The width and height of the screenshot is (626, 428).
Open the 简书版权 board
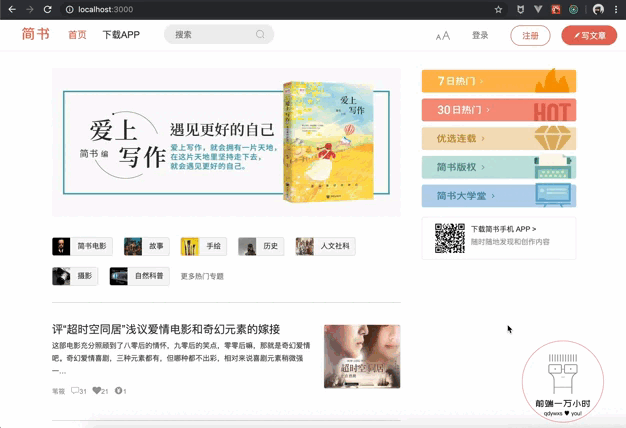[499, 167]
